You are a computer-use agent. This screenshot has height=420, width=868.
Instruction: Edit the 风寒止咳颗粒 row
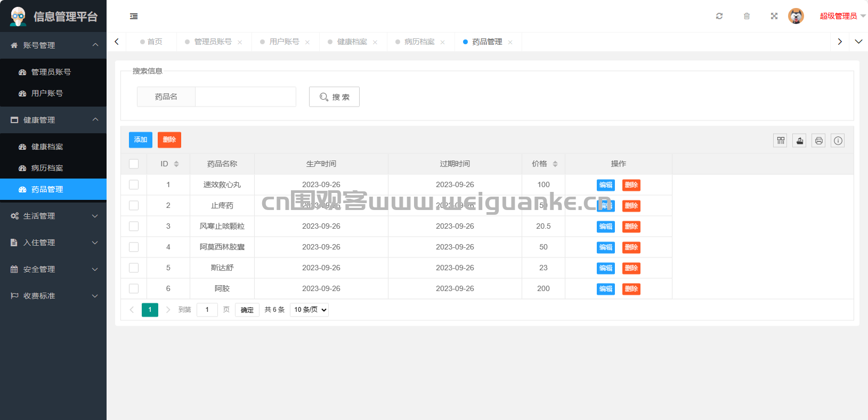606,227
